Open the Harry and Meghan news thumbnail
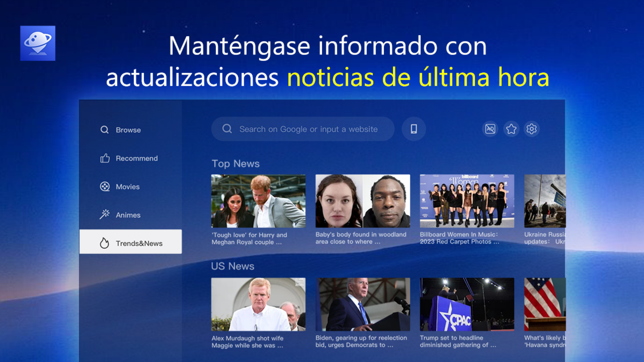 click(258, 201)
